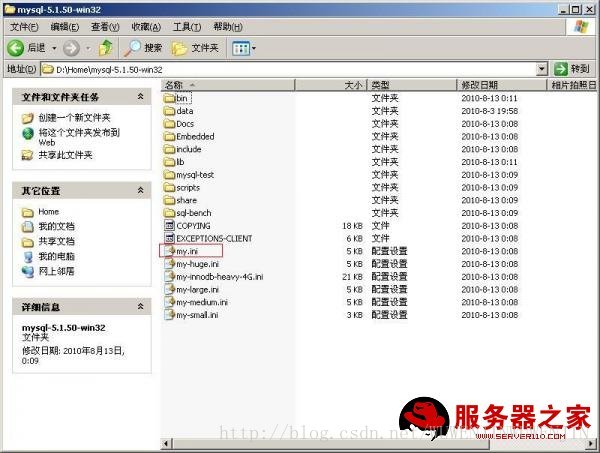
Task: Open the Home location link
Action: click(x=48, y=212)
